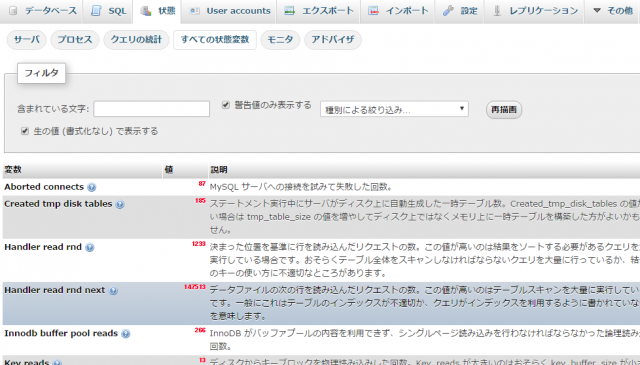This screenshot has width=640, height=365.
Task: Click the value 185 for Created tmp disk tables
Action: (x=200, y=200)
